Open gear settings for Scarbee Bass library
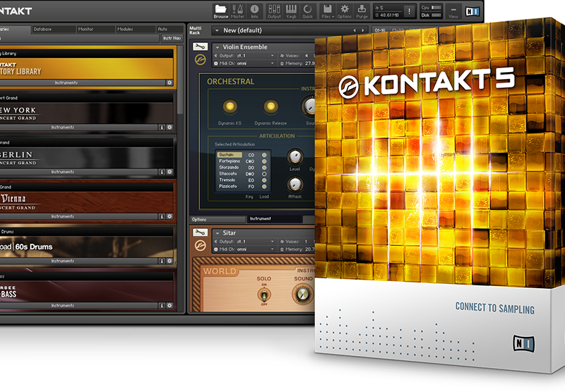565x392 pixels. [169, 306]
